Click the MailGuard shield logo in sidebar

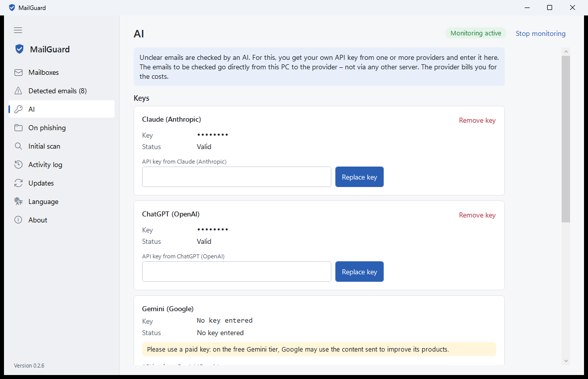19,49
